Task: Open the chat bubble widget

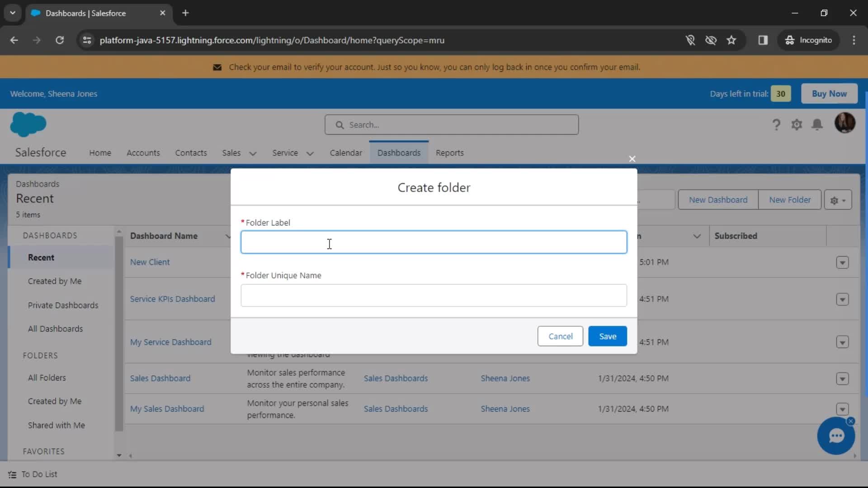Action: coord(836,436)
